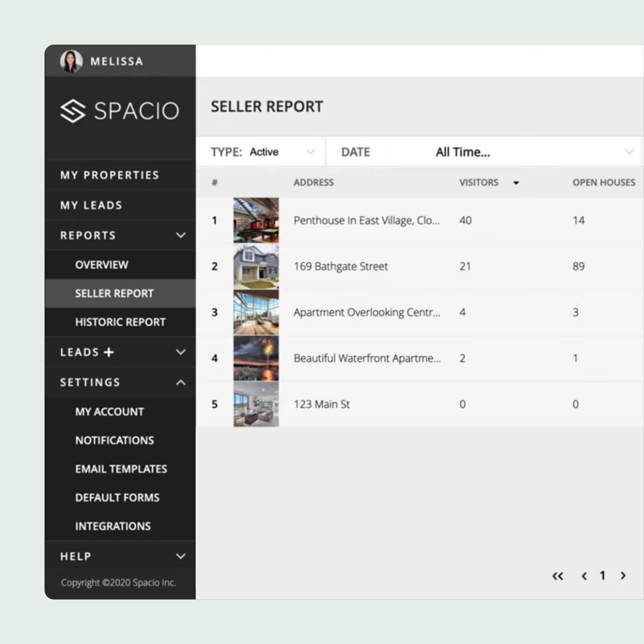Toggle Visitors column sort arrow

point(516,183)
